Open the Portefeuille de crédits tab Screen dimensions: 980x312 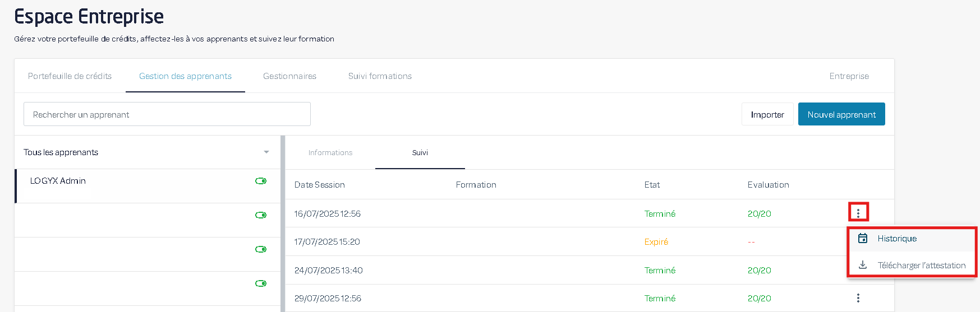click(x=70, y=76)
